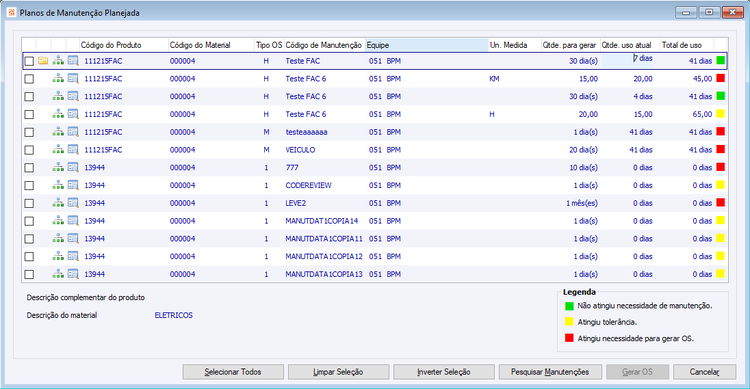Click the application icon in the title bar
This screenshot has height=389, width=750.
pyautogui.click(x=11, y=12)
